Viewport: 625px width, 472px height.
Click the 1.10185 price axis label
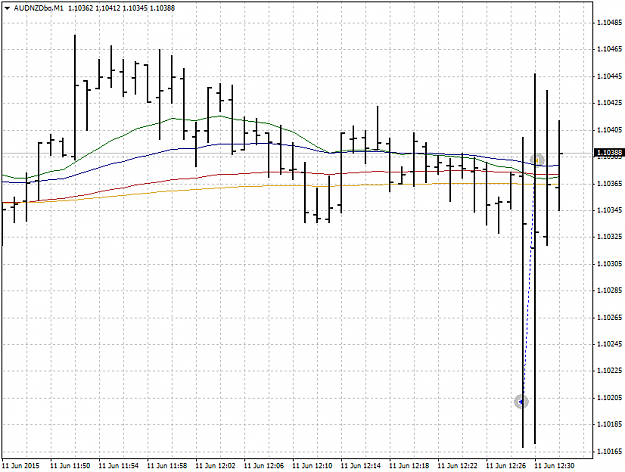[x=610, y=425]
